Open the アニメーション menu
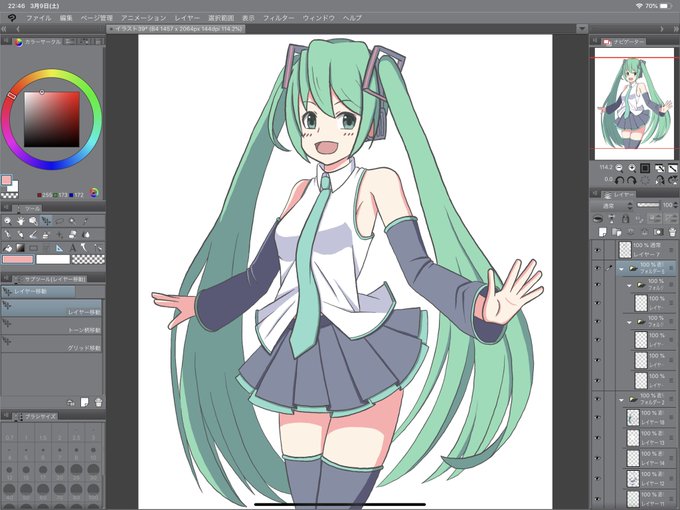This screenshot has width=680, height=510. point(144,18)
